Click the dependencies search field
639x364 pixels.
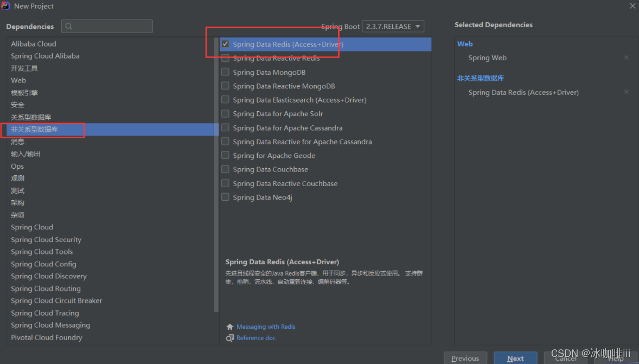point(107,26)
